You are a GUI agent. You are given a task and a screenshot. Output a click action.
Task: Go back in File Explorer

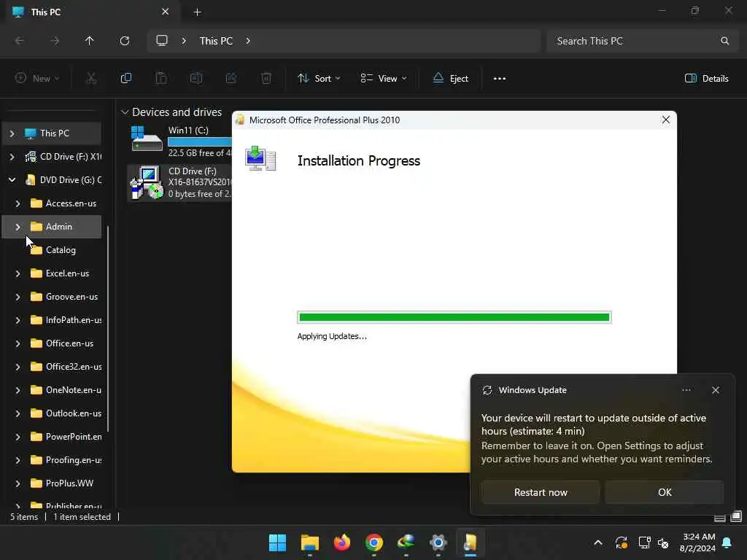[x=20, y=41]
